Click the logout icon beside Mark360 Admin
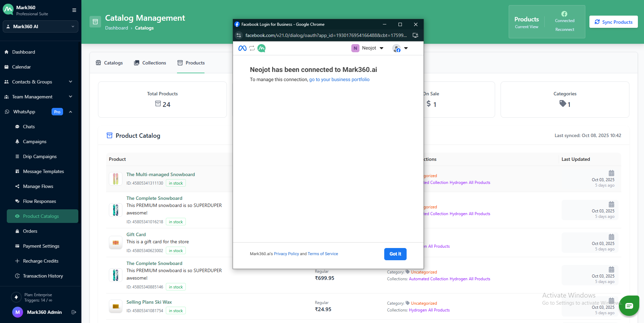Viewport: 644px width, 323px height. pos(74,312)
